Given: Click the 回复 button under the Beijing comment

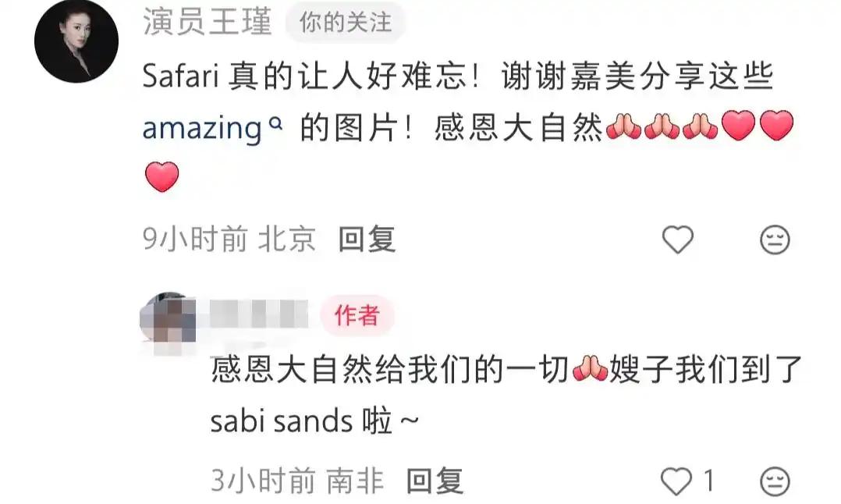Looking at the screenshot, I should click(x=367, y=240).
